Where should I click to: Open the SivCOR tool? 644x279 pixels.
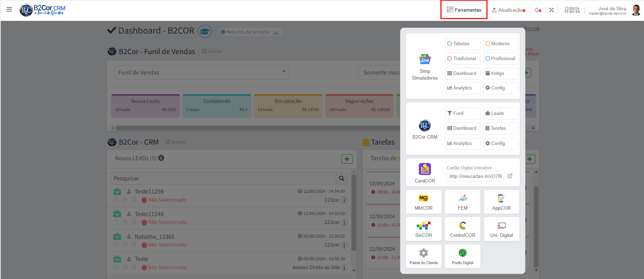point(423,229)
